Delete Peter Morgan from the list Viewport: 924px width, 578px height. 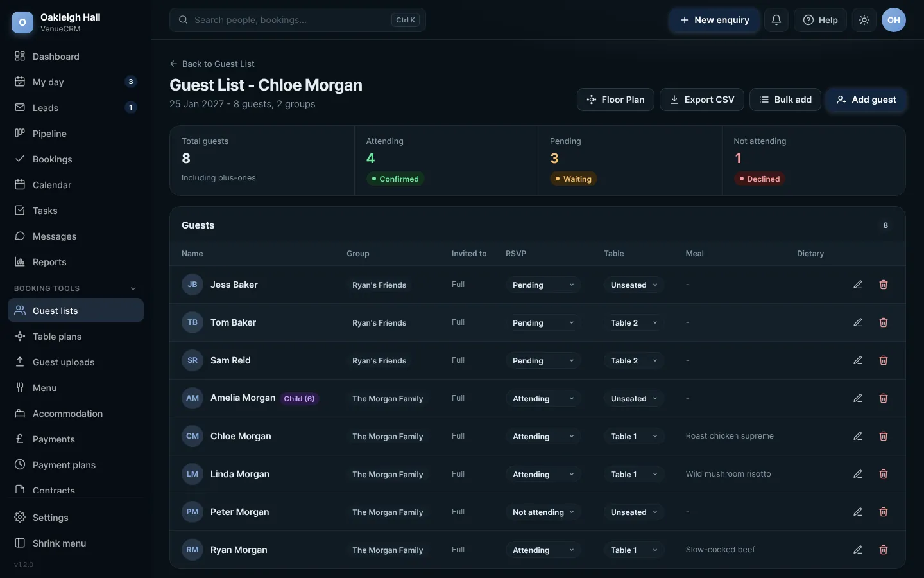884,512
